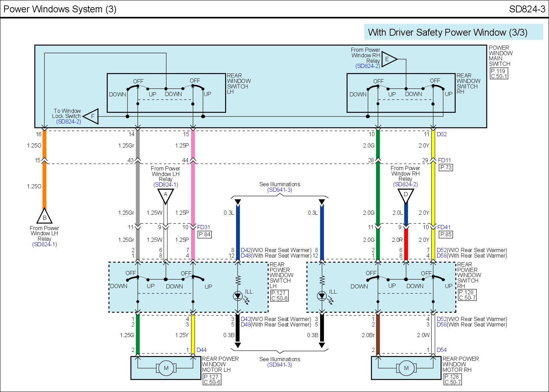Click the ILL. LED symbol in LH switch
Image resolution: width=549 pixels, height=392 pixels.
coord(237,295)
